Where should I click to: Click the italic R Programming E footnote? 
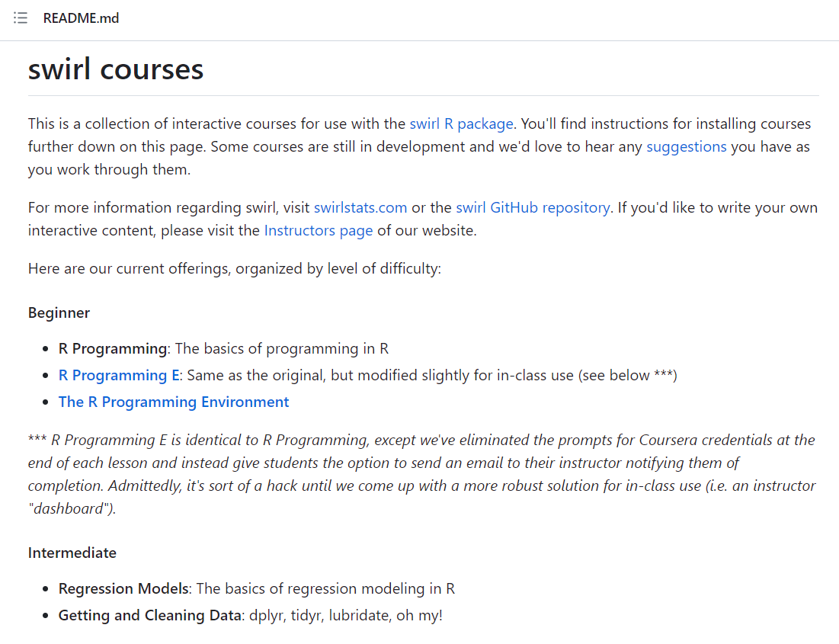[421, 474]
